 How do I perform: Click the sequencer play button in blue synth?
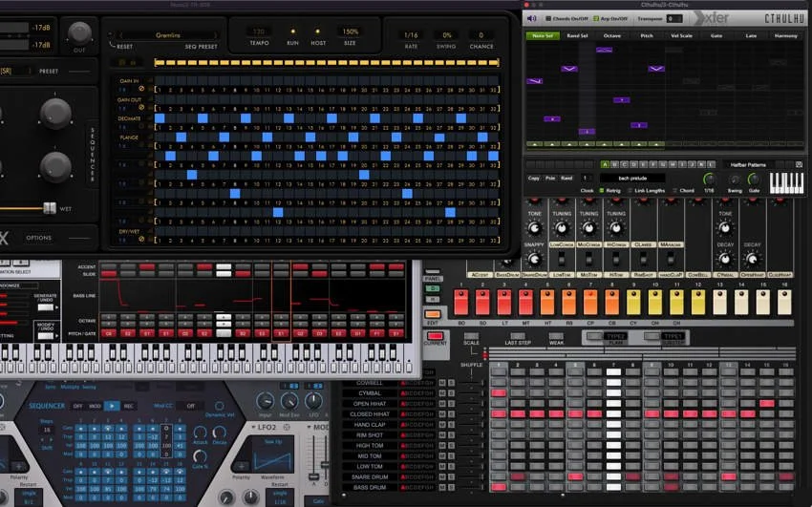112,406
